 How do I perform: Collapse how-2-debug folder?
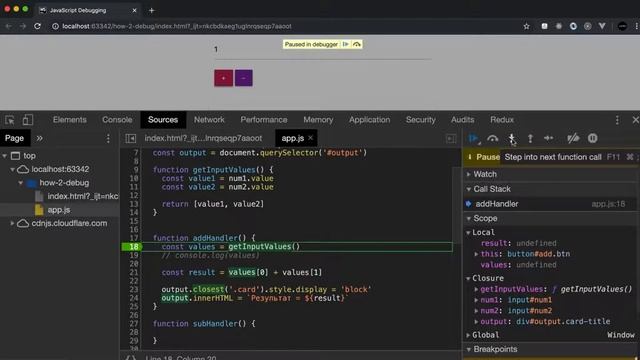[21, 183]
